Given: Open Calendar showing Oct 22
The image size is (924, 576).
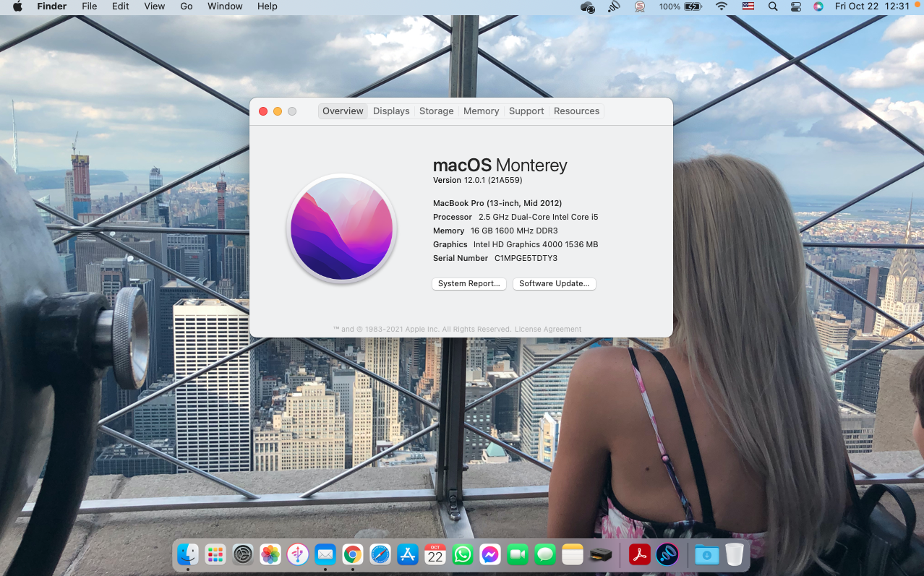Looking at the screenshot, I should 435,554.
